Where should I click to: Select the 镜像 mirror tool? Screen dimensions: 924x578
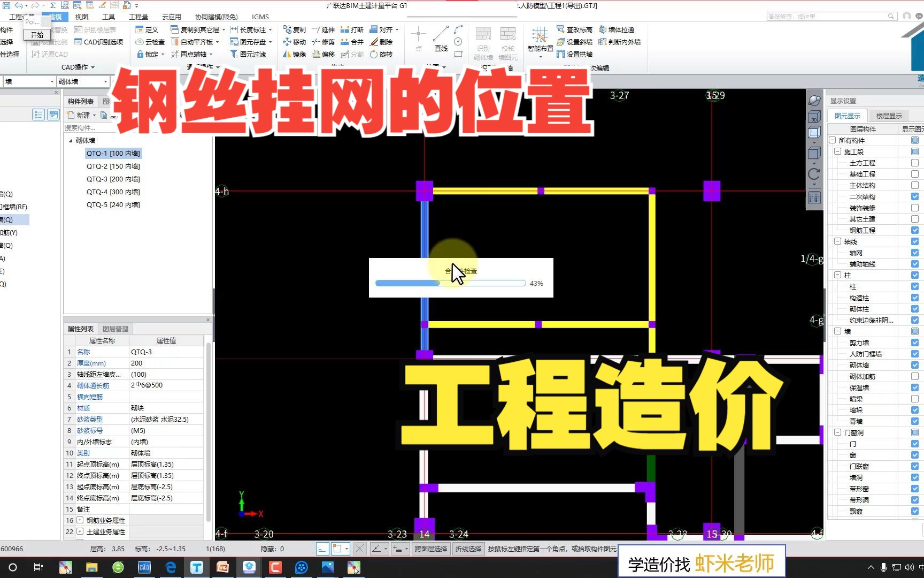[x=294, y=54]
